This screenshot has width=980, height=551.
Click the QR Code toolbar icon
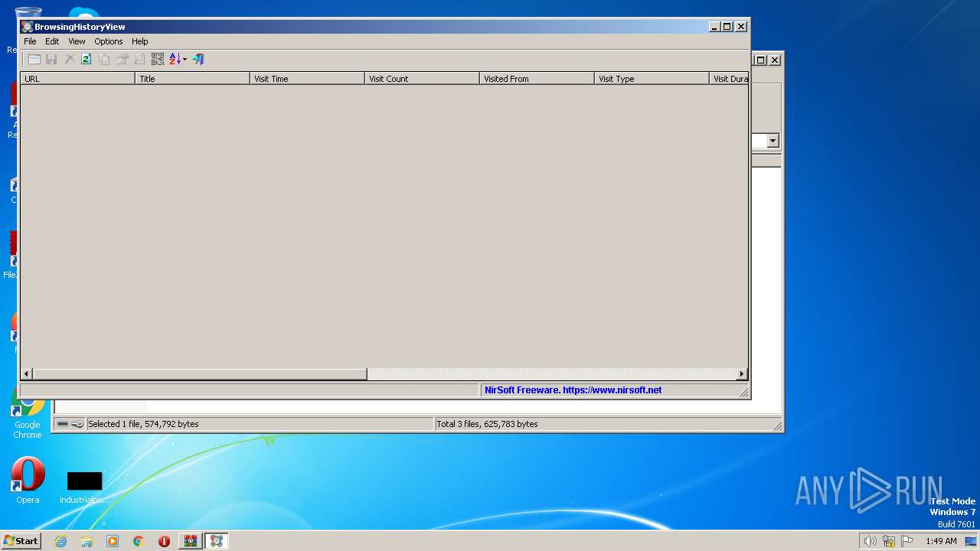coord(157,59)
